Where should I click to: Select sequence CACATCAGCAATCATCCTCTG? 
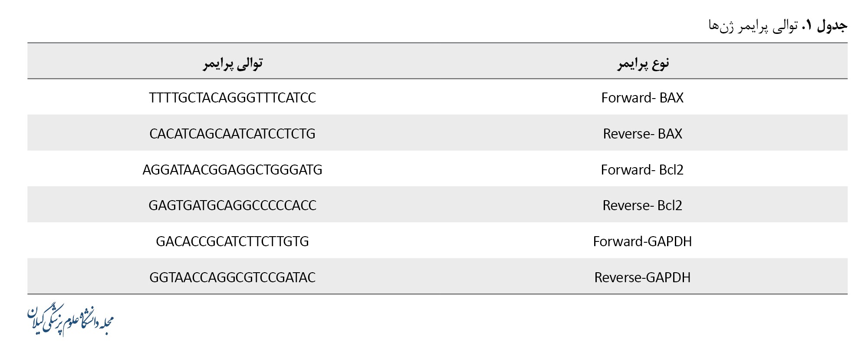[x=232, y=134]
